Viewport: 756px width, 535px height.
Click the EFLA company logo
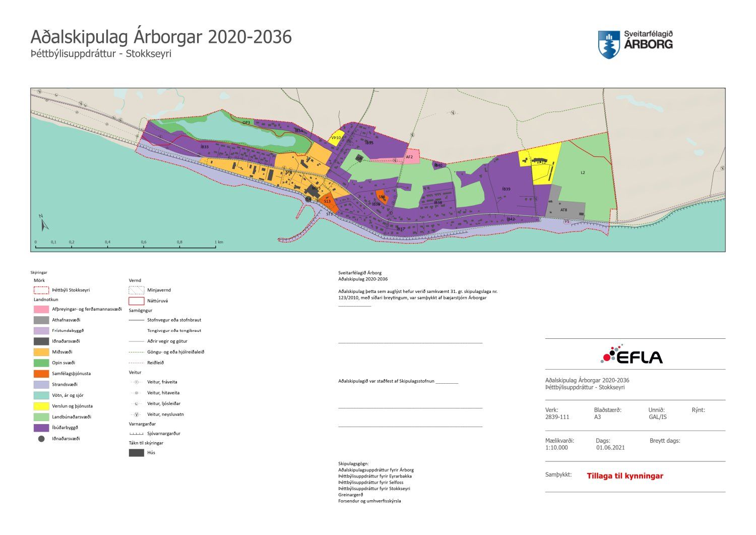click(632, 355)
